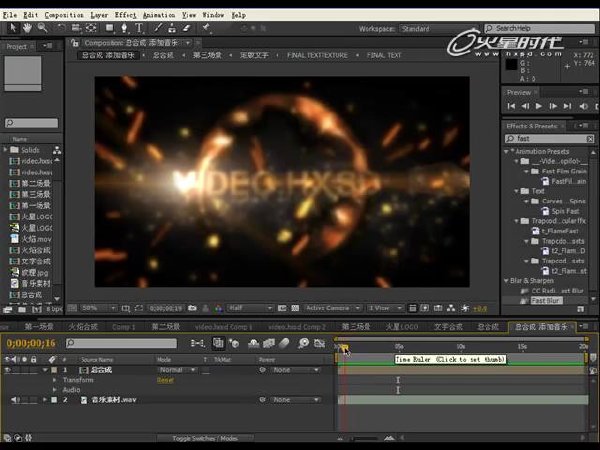Switch to the 火焰合成 timeline tab
This screenshot has width=600, height=450.
[83, 327]
